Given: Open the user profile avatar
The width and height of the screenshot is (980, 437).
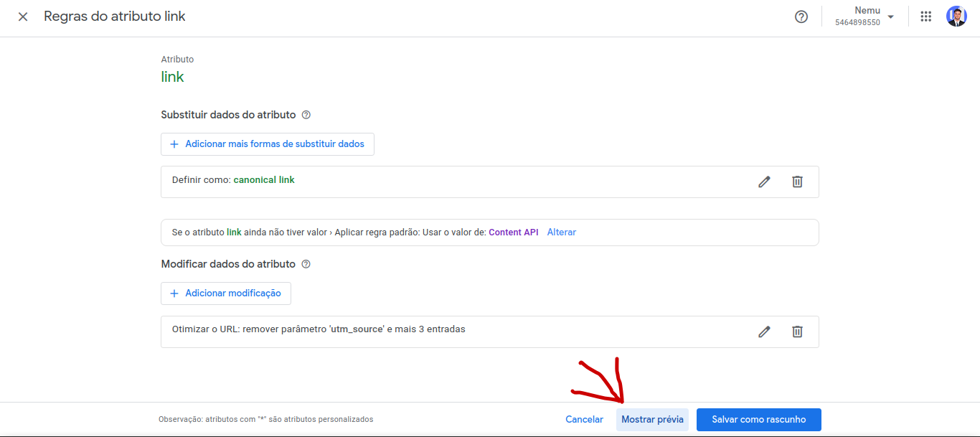Looking at the screenshot, I should point(956,17).
